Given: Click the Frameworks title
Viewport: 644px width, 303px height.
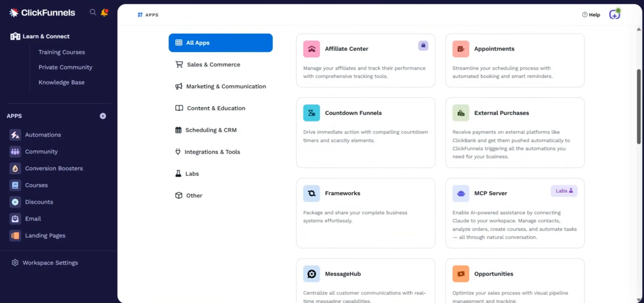Looking at the screenshot, I should (x=342, y=193).
